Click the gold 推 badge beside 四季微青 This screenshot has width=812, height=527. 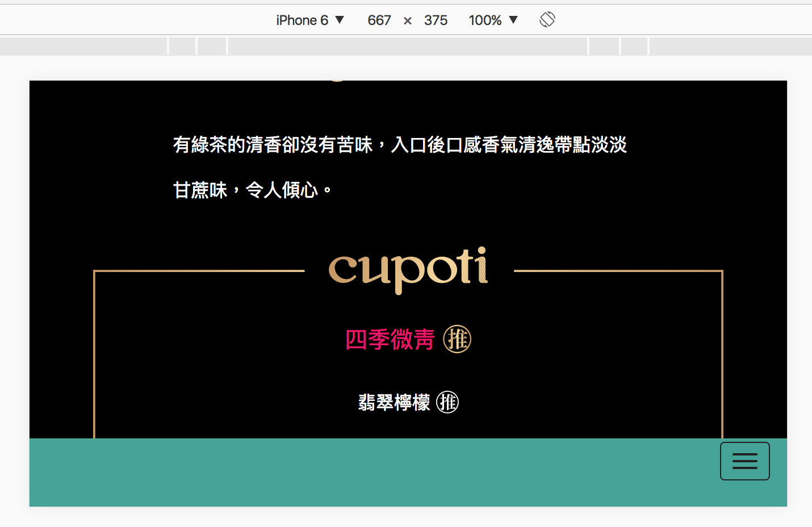point(457,340)
